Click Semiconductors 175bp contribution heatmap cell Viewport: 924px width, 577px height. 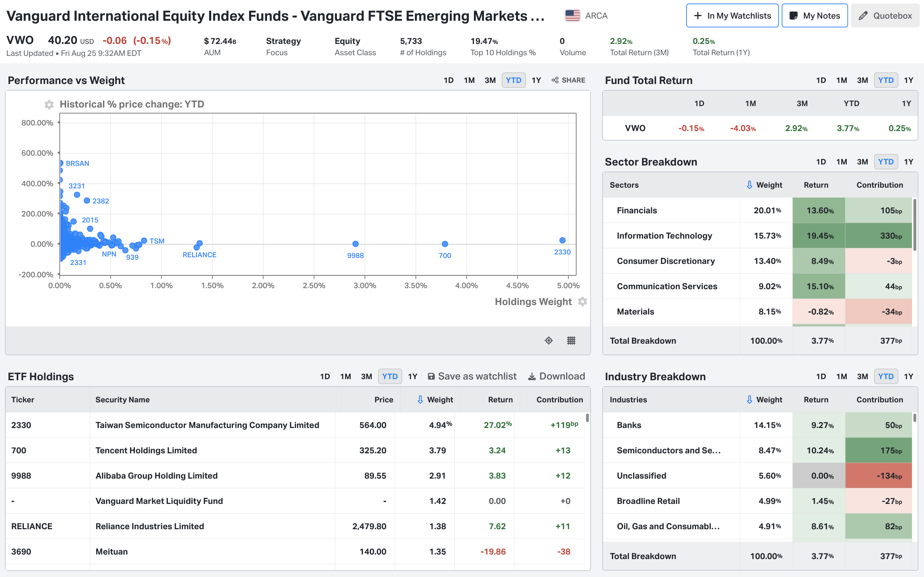tap(879, 450)
